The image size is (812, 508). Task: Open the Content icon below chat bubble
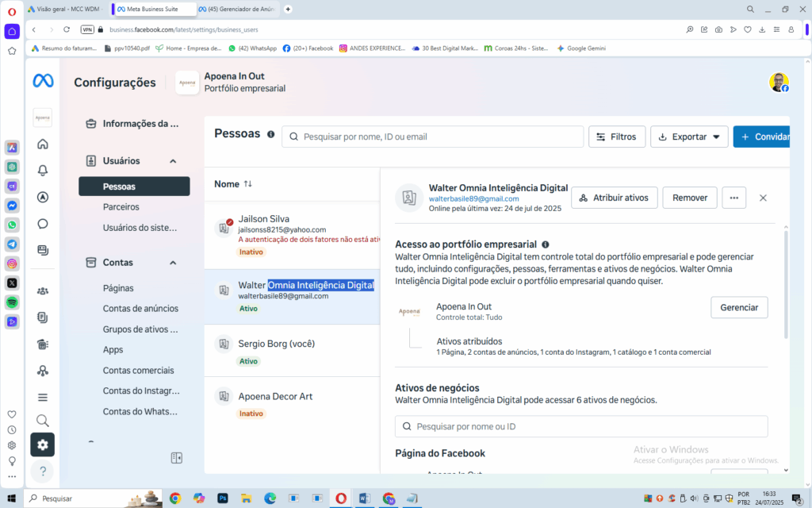[43, 250]
